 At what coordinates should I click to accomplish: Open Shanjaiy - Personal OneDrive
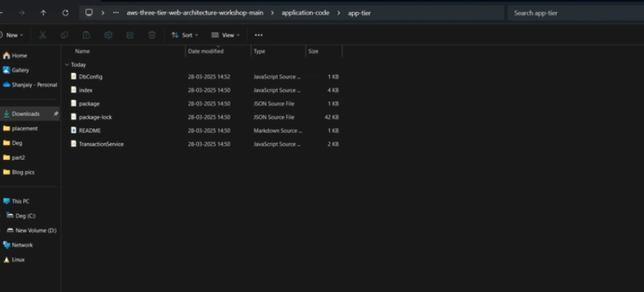tap(34, 84)
